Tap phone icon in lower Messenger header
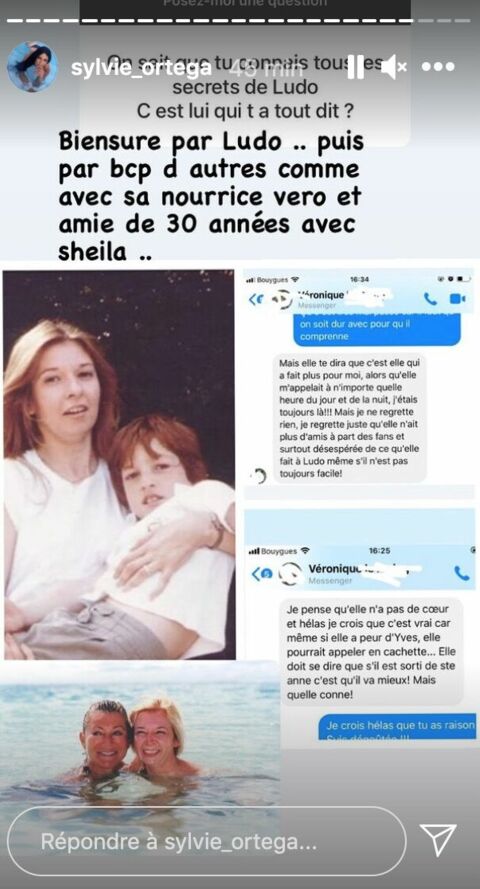 [x=461, y=573]
